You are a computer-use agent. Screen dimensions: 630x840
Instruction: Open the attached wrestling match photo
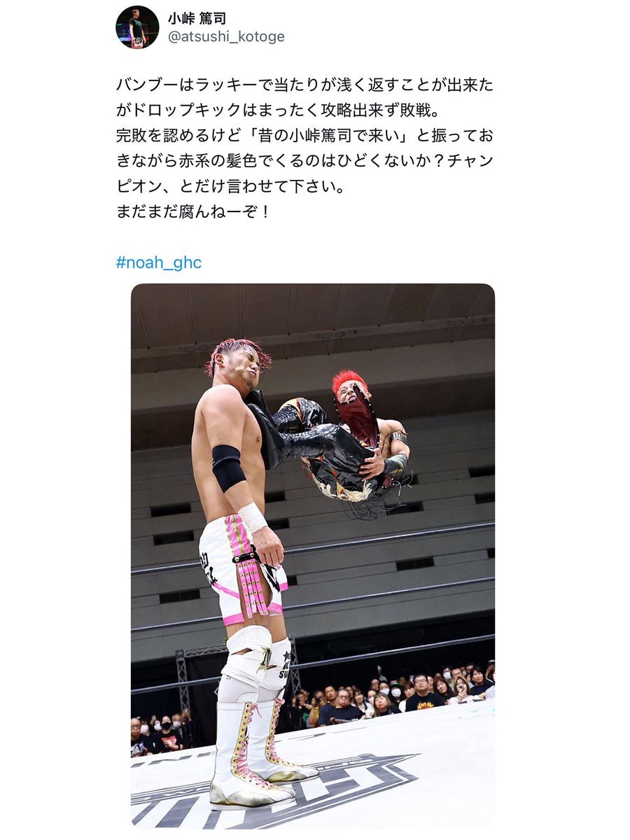coord(313,556)
